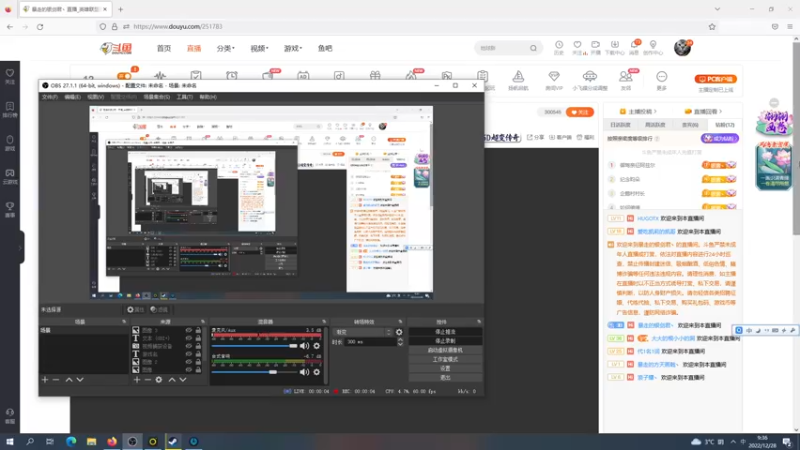Show hidden system tray icons chevron
Screen dimensions: 800x450
[x=733, y=442]
